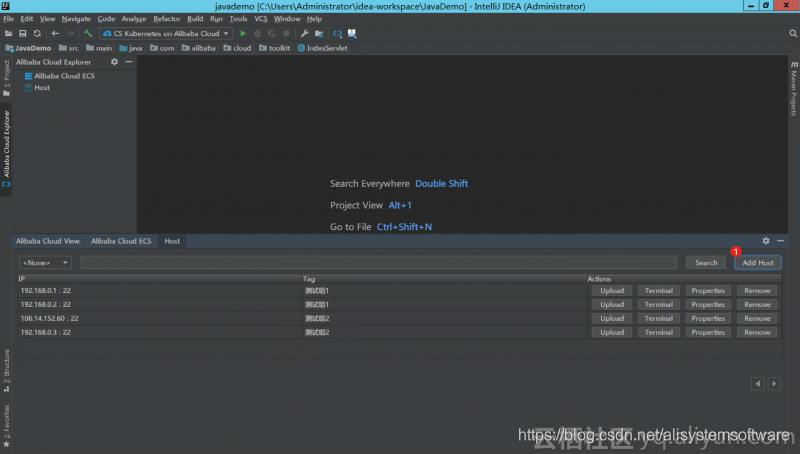
Task: Open the Favorites side tool window tab
Action: pyautogui.click(x=6, y=425)
